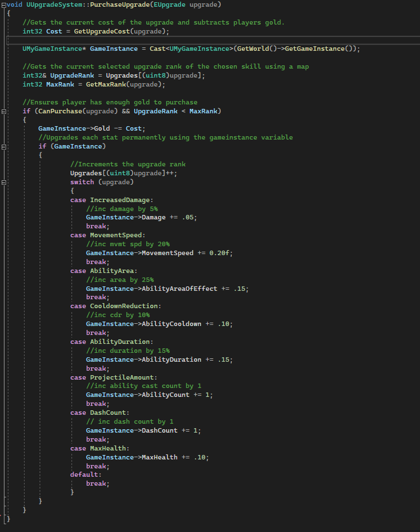Click 'GameInstance->DashCount += 1;' statement

coord(144,430)
